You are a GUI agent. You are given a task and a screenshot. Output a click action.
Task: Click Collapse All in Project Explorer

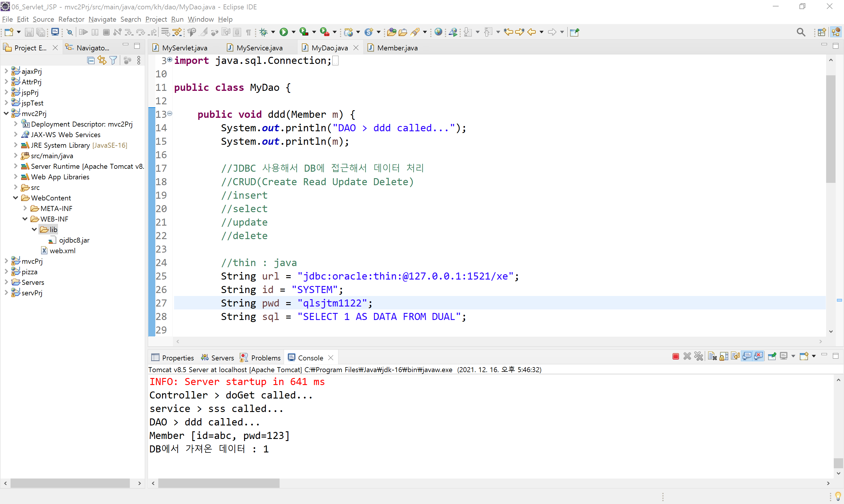(x=91, y=60)
